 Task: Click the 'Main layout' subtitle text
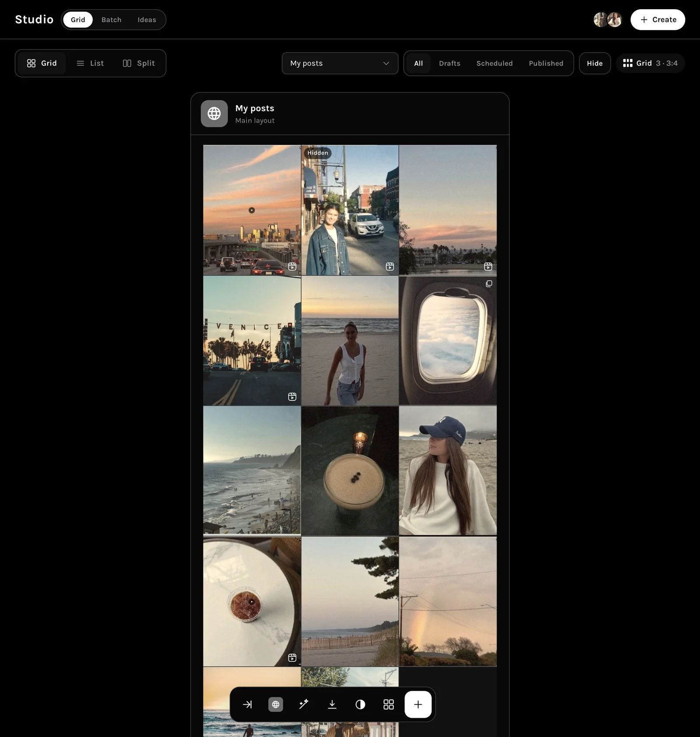255,120
